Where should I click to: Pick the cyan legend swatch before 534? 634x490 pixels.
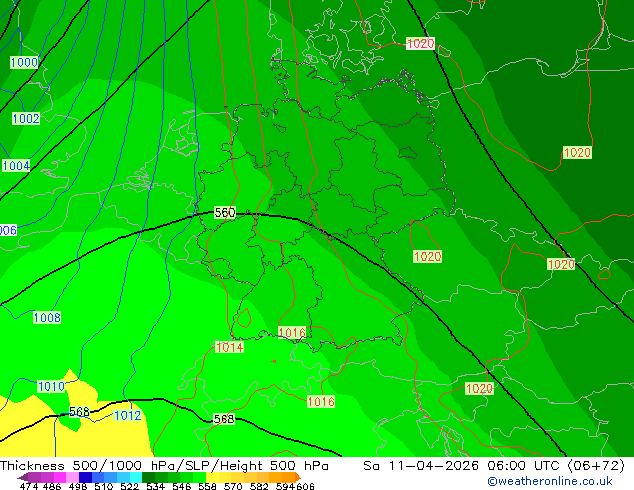click(x=136, y=477)
